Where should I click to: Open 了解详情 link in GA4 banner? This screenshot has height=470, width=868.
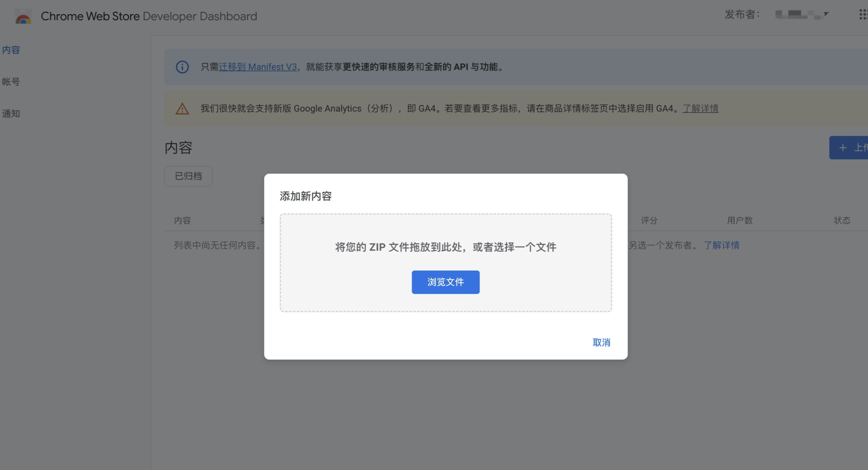700,109
